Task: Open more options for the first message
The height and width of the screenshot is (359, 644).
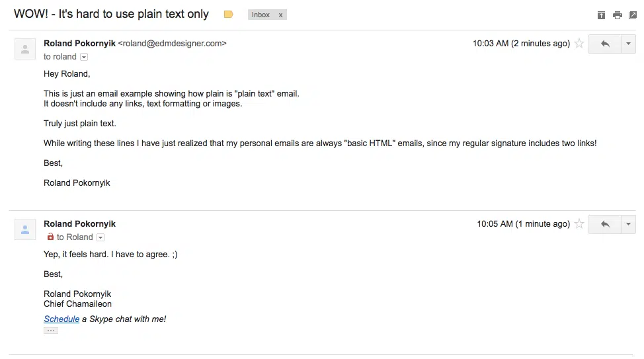Action: tap(628, 44)
